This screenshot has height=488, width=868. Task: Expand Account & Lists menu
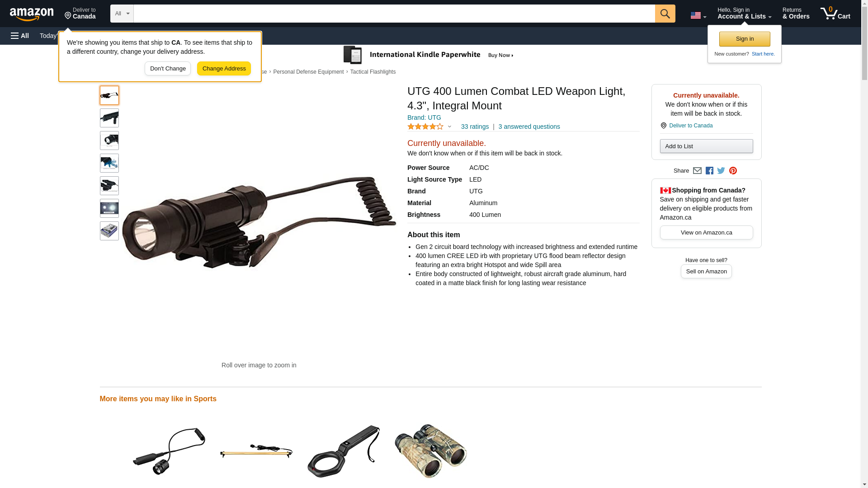tap(744, 14)
